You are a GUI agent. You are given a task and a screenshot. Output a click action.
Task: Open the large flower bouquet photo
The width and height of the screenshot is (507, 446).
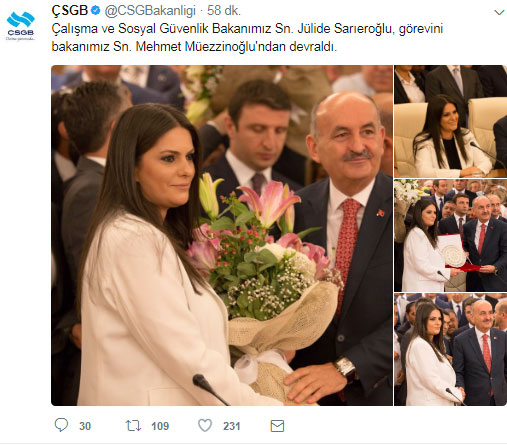pyautogui.click(x=222, y=235)
